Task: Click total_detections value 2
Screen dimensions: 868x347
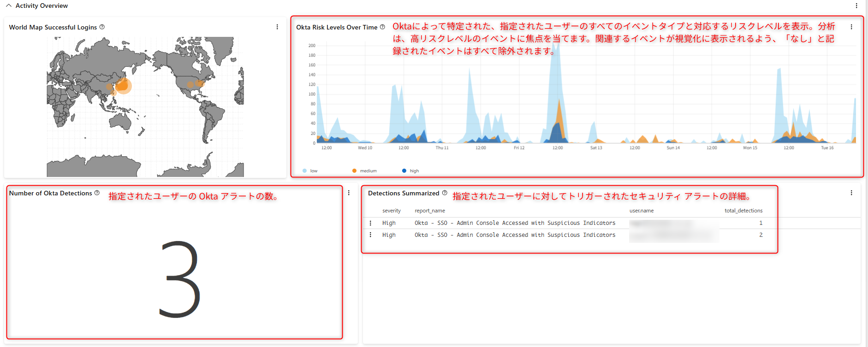Action: [x=761, y=235]
